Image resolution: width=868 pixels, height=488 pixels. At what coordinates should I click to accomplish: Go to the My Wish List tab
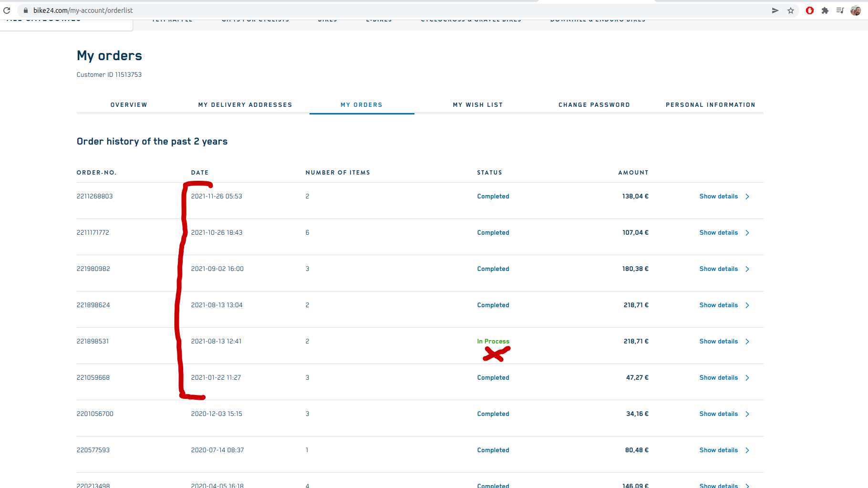click(477, 105)
